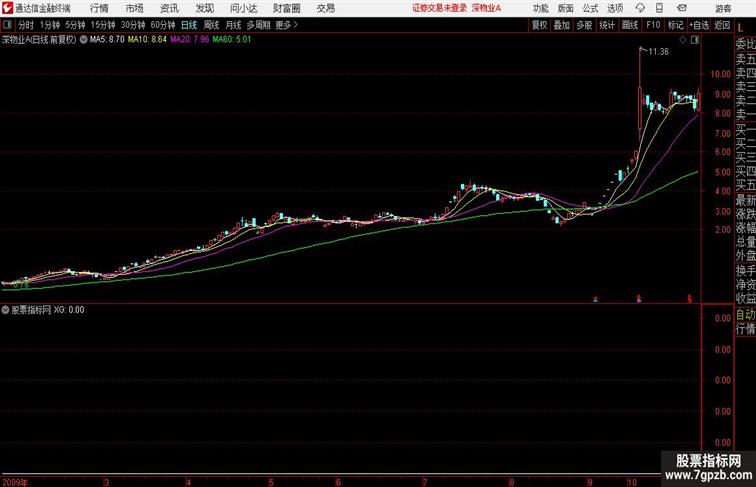Select the 日线 daily period tab
The image size is (756, 487).
tap(189, 25)
